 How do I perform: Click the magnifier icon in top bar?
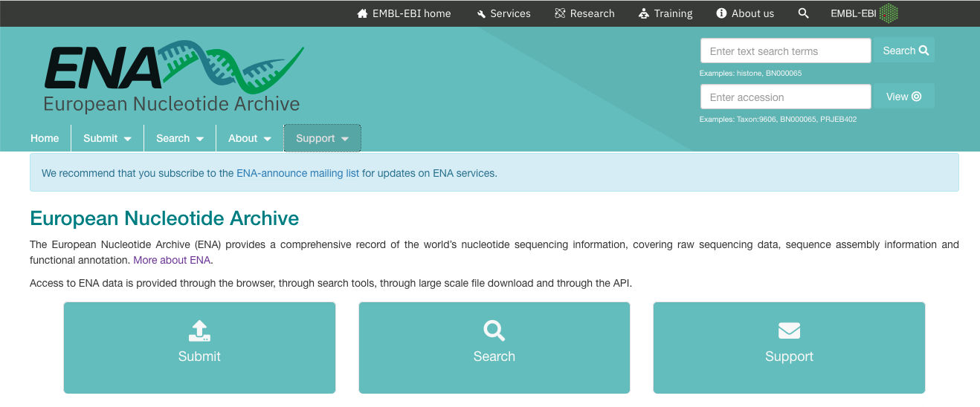[x=803, y=13]
